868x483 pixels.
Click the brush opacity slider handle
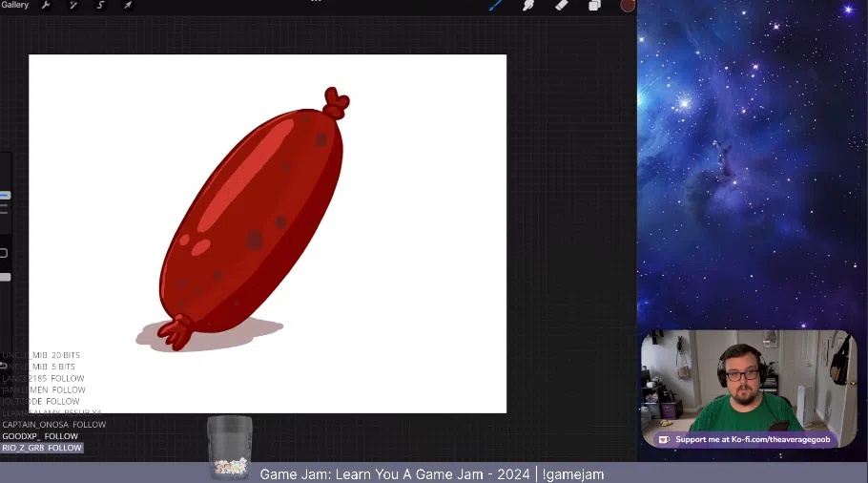point(5,277)
